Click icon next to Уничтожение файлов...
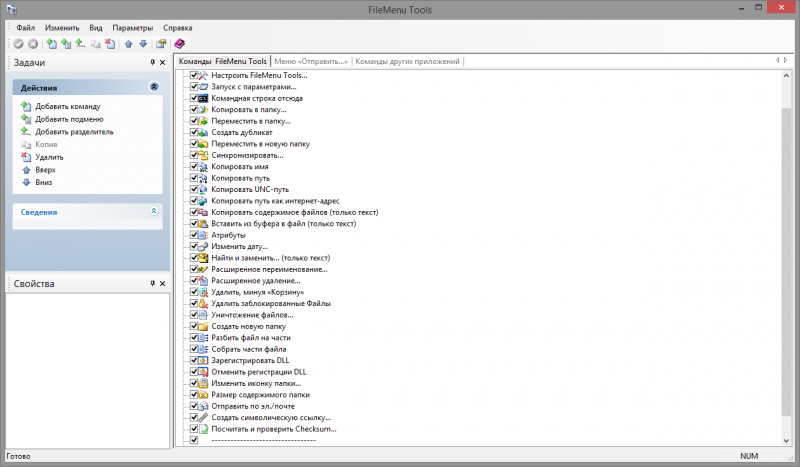Image resolution: width=800 pixels, height=467 pixels. tap(203, 315)
